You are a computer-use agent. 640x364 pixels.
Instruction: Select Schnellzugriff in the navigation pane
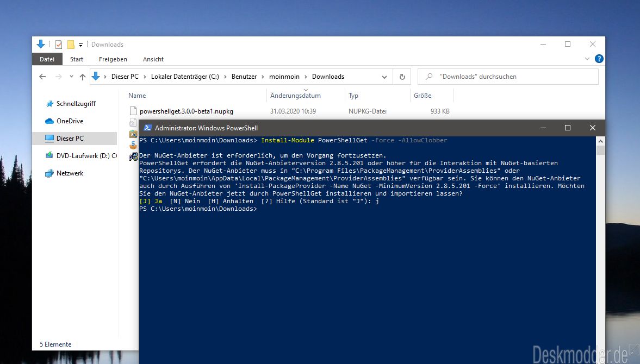76,104
